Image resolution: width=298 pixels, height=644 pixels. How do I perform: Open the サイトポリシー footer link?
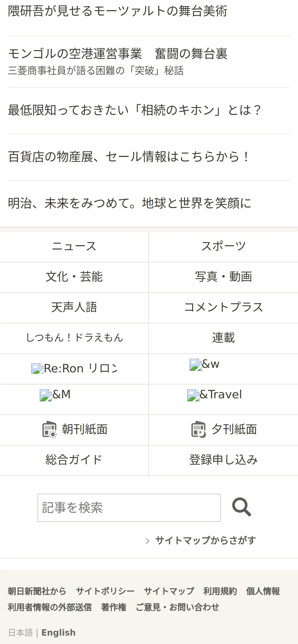pos(105,591)
